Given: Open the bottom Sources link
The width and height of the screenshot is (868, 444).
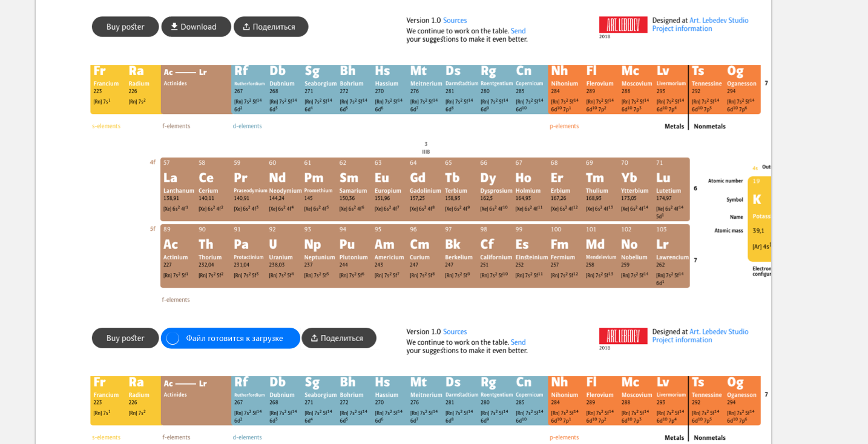Looking at the screenshot, I should click(455, 332).
